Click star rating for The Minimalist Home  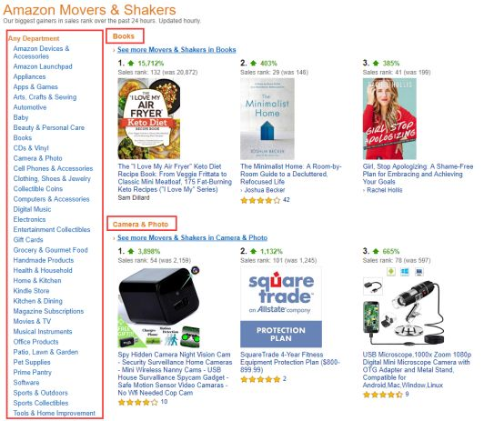[260, 201]
